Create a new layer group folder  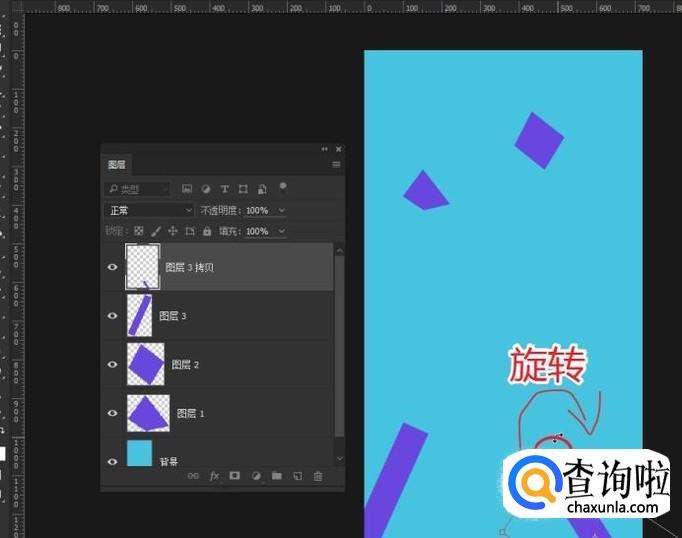pos(276,476)
